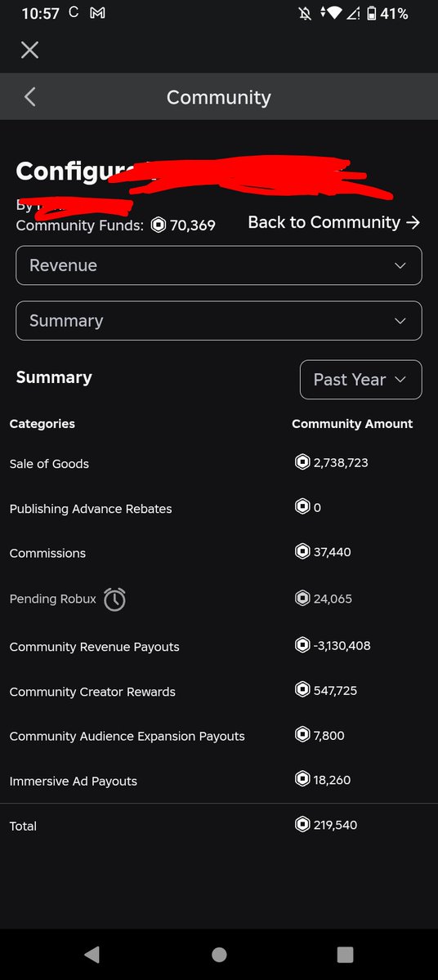Select the Sale of Goods row
438x980 pixels.
(219, 463)
